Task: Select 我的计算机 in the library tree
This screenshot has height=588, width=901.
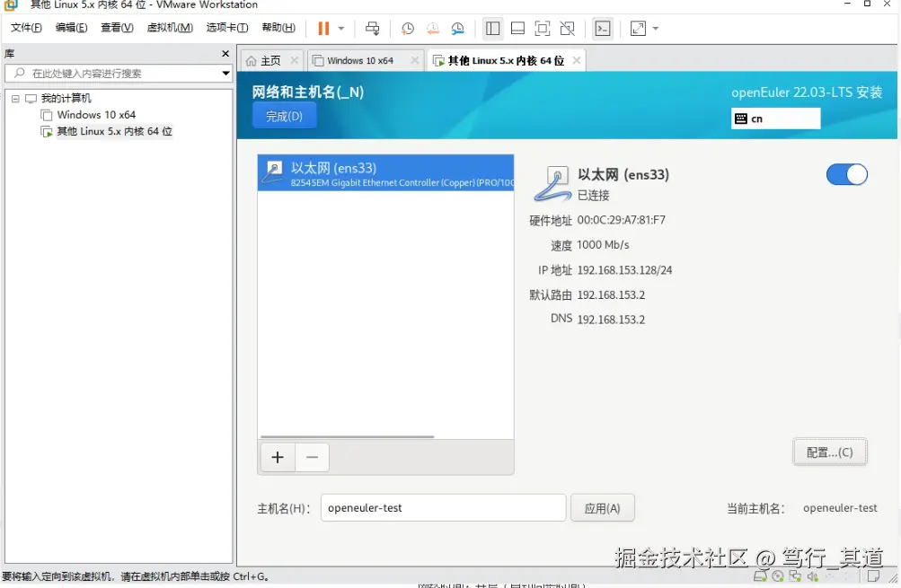Action: 66,98
